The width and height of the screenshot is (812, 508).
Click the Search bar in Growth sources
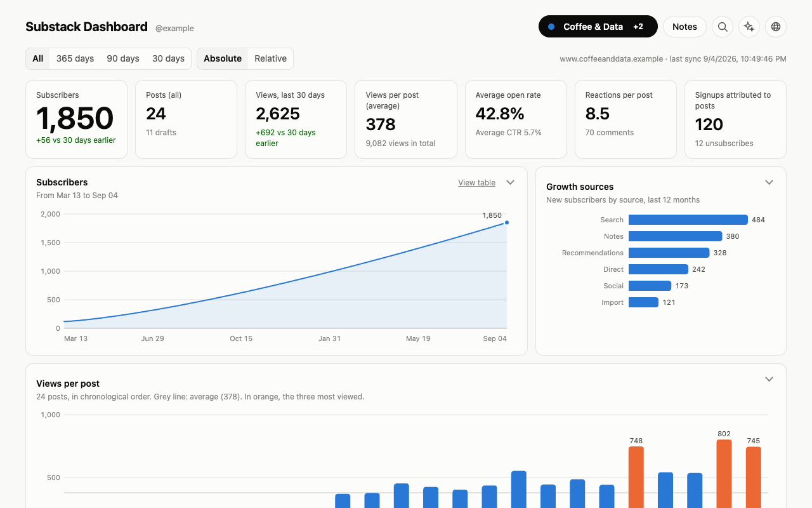pos(688,220)
